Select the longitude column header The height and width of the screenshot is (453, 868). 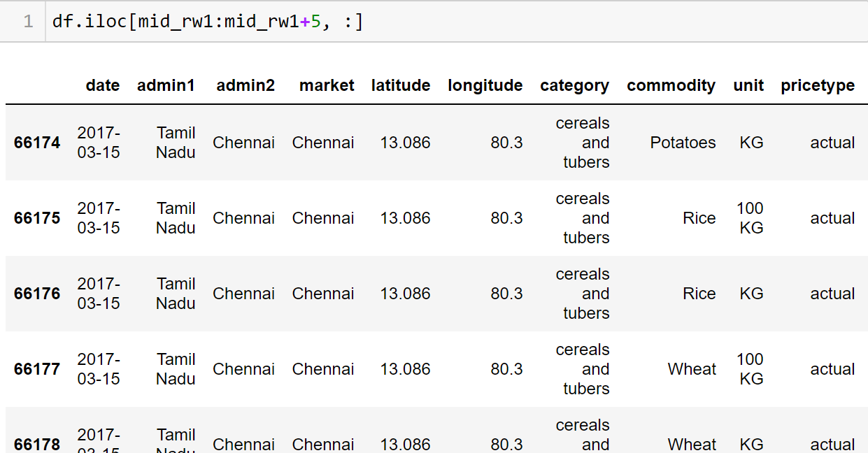(x=485, y=85)
